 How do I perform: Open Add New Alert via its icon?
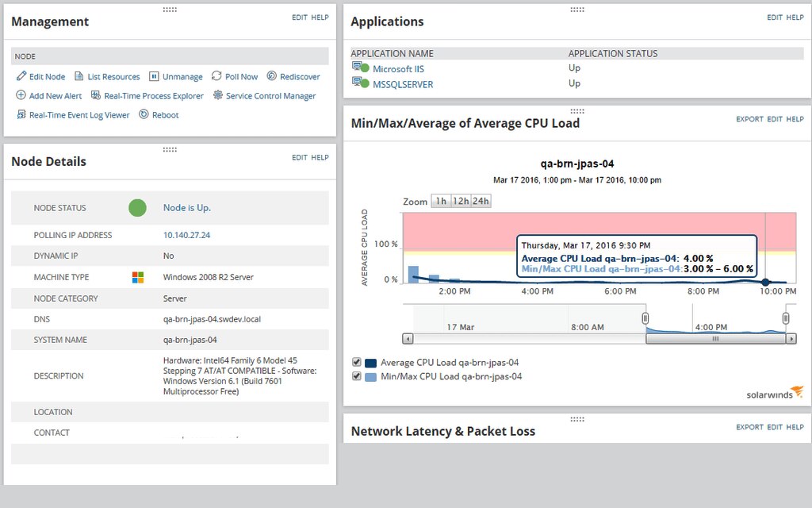[20, 96]
